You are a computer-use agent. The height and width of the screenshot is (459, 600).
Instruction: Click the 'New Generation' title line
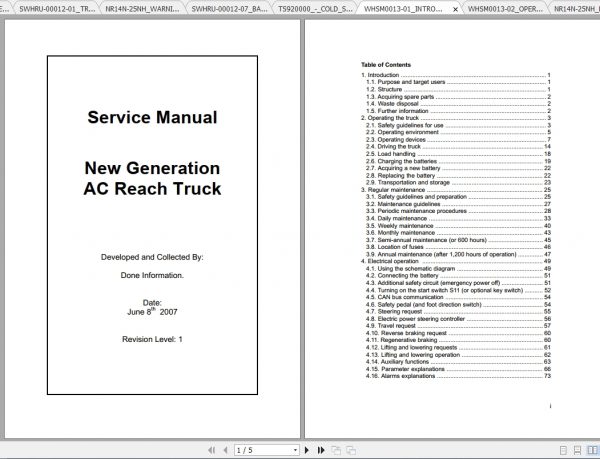pyautogui.click(x=152, y=168)
